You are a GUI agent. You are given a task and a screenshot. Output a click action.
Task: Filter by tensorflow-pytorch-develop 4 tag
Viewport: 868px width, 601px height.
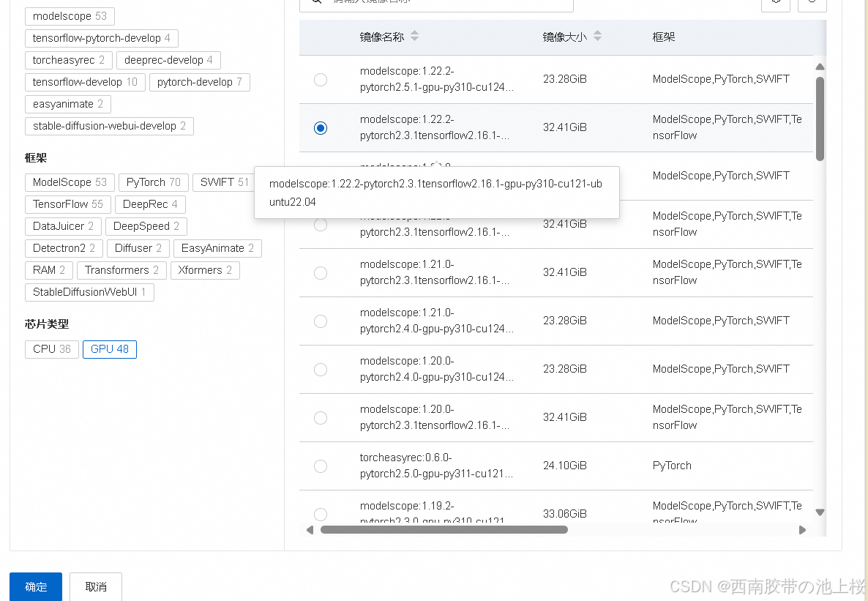tap(101, 38)
